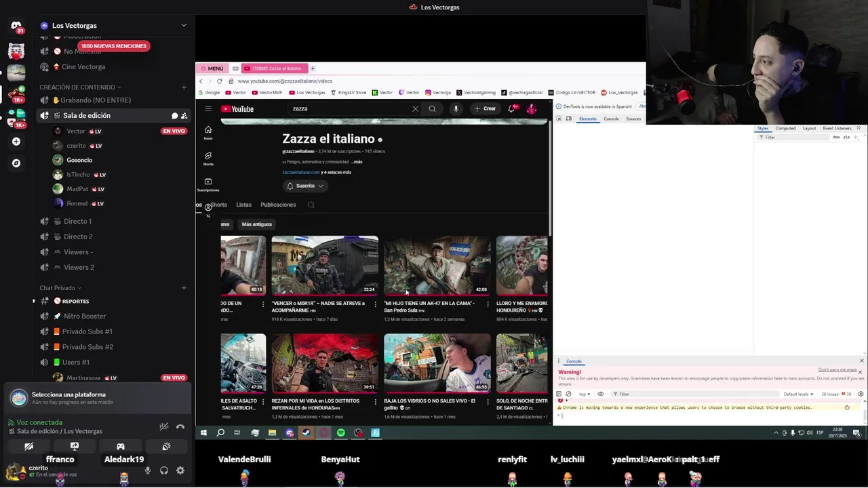Toggle DevTools device toolbar
Viewport: 868px width, 488px height.
pyautogui.click(x=568, y=119)
